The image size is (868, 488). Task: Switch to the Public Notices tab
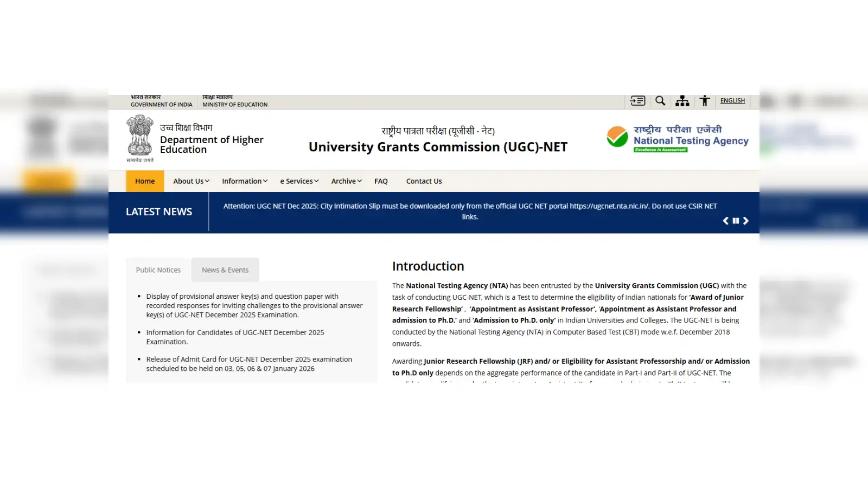coord(158,270)
